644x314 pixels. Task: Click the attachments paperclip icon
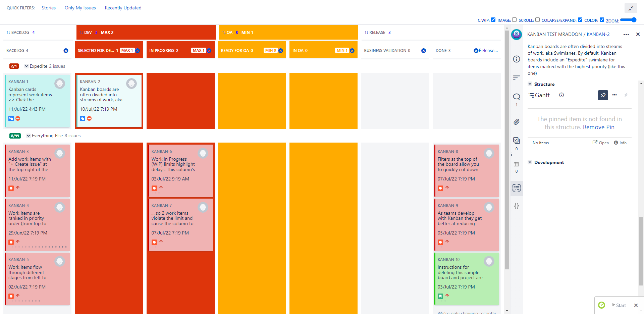click(516, 122)
